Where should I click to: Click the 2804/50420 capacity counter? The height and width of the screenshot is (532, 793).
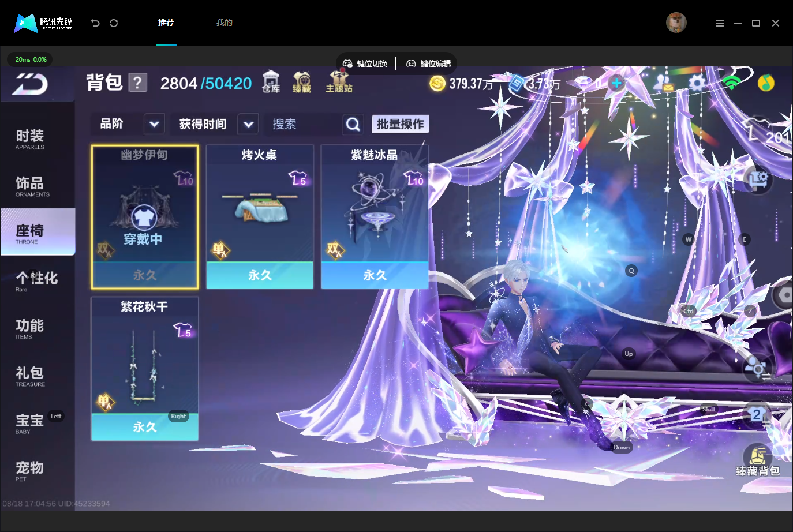pos(206,84)
